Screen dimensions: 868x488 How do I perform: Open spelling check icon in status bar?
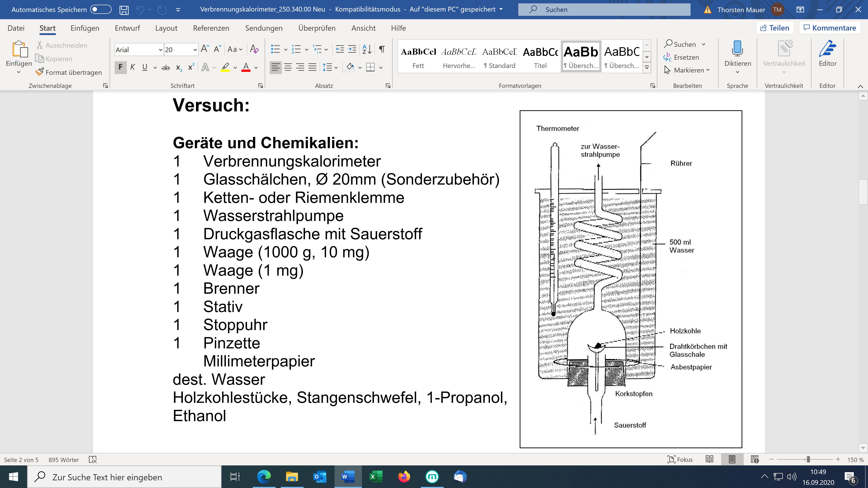pos(93,459)
